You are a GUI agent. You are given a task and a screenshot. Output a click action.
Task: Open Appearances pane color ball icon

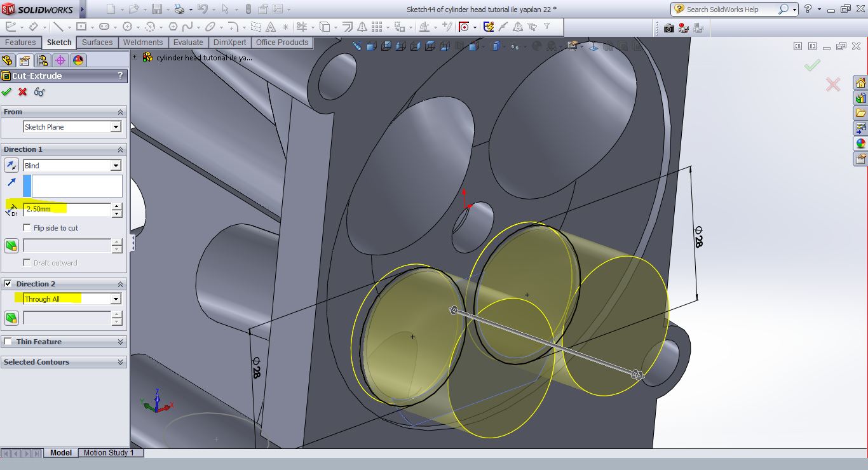861,144
